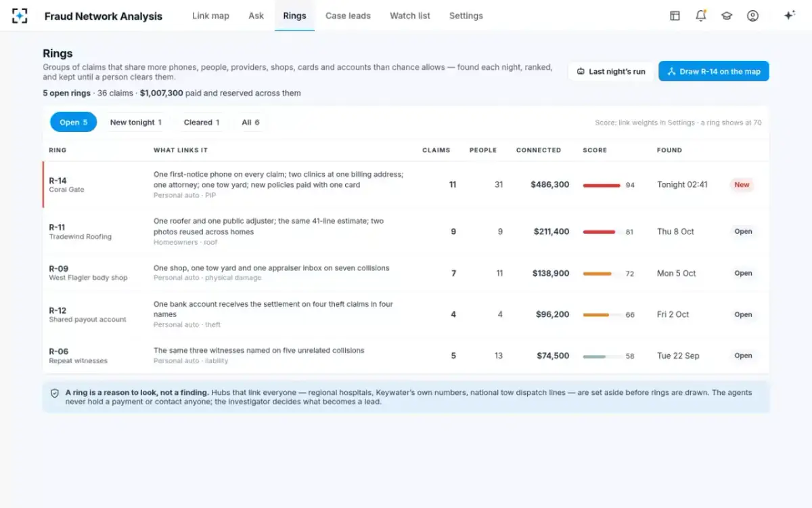812x508 pixels.
Task: Click the Open badge on R-06 row
Action: (x=743, y=356)
